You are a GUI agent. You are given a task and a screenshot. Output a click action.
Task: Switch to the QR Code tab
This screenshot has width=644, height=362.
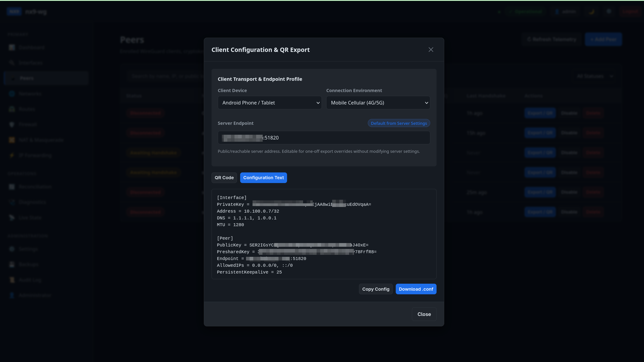[x=224, y=178]
